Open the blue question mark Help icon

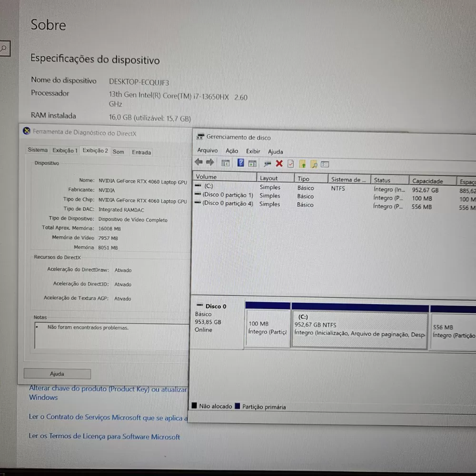click(x=240, y=163)
